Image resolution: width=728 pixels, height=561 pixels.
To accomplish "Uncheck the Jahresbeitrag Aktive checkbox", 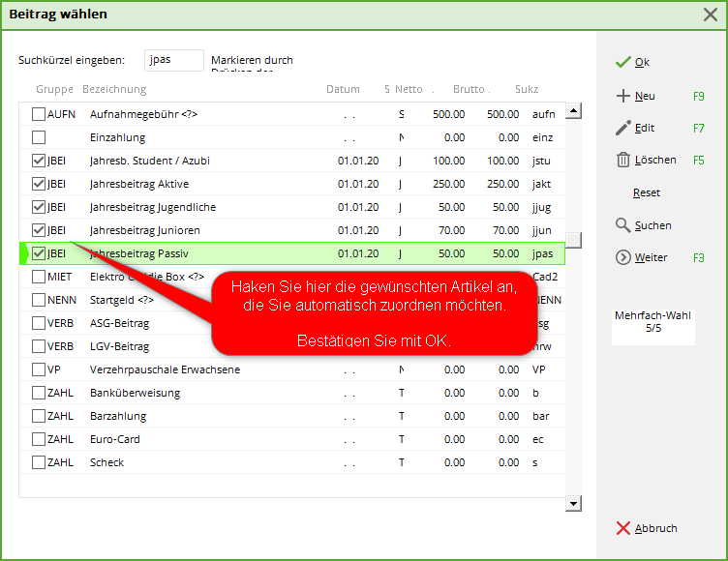I will [x=39, y=184].
